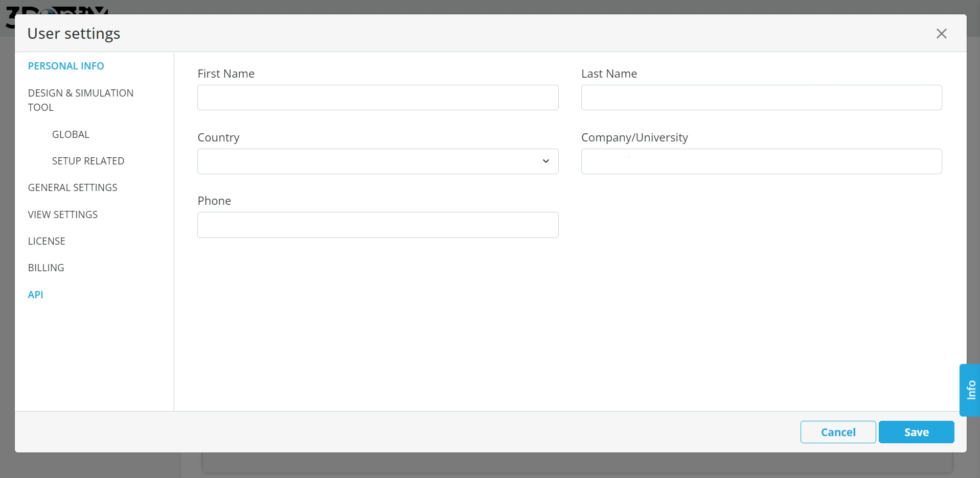
Task: Open the Country dropdown list
Action: click(377, 161)
